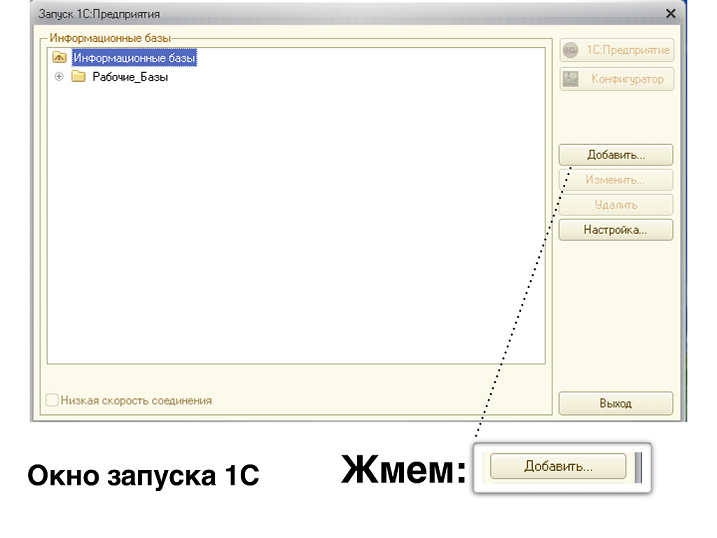Image resolution: width=717 pixels, height=538 pixels.
Task: Click the Рабочие_Базы folder icon
Action: [x=78, y=76]
